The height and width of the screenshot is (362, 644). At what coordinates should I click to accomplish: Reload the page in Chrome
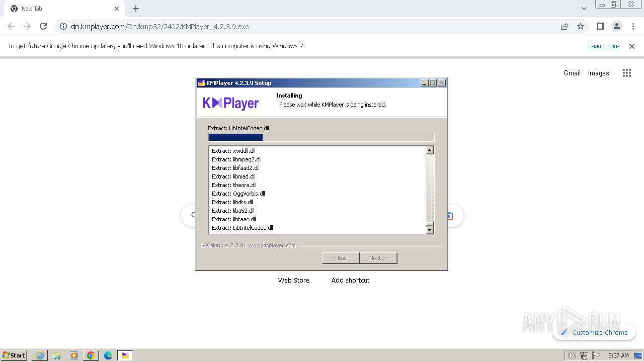(x=43, y=26)
